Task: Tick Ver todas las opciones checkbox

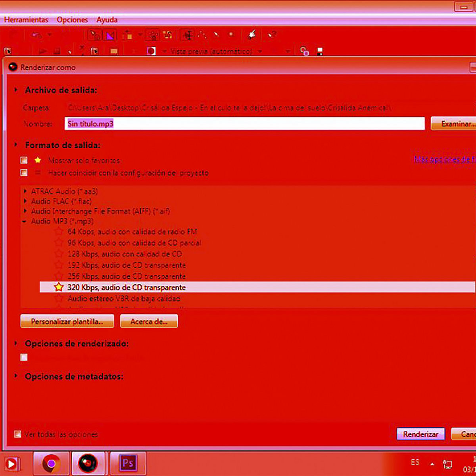Action: (x=17, y=434)
